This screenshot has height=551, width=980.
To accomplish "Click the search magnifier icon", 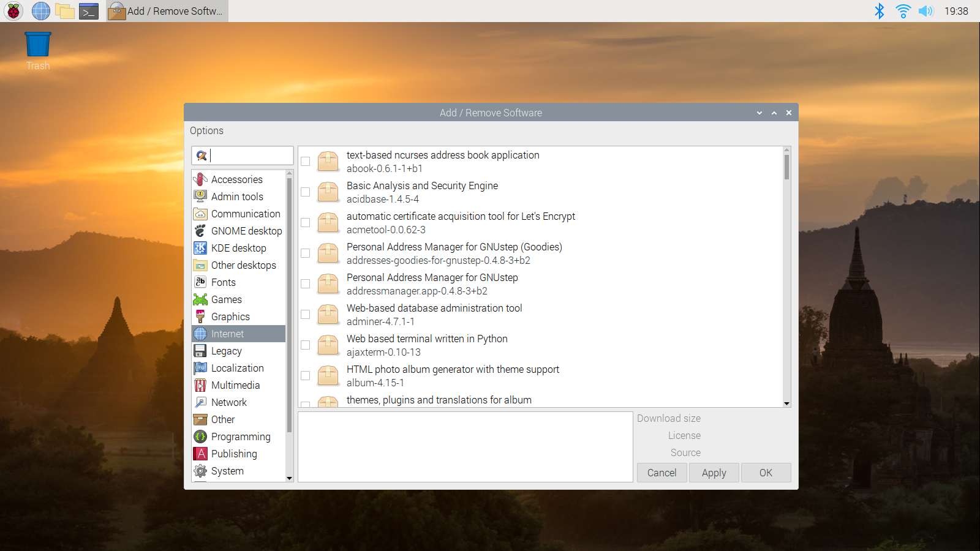I will [x=202, y=156].
